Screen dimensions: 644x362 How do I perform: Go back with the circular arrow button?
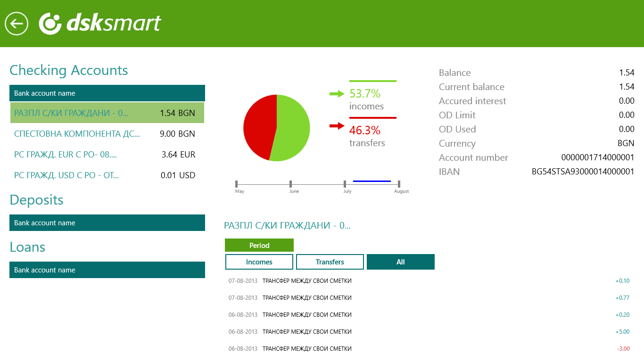click(x=17, y=23)
